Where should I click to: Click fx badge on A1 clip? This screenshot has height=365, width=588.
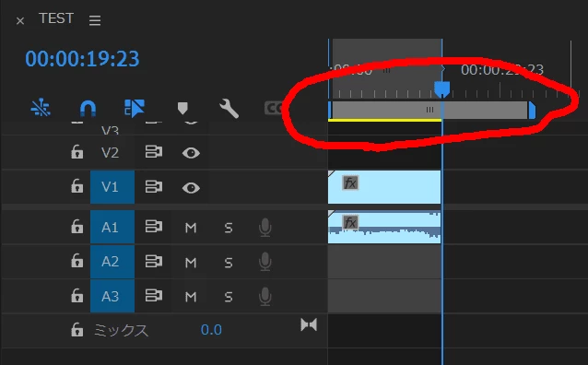pyautogui.click(x=350, y=222)
